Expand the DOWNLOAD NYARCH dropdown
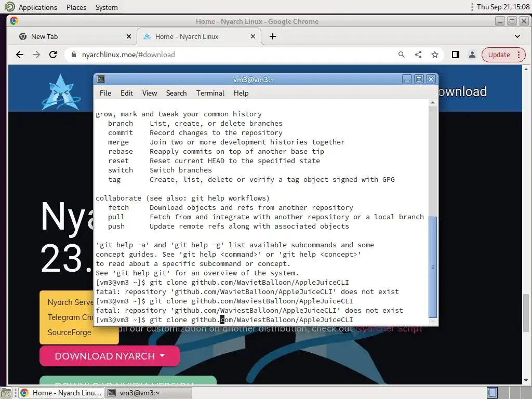This screenshot has width=532, height=399. (x=110, y=356)
